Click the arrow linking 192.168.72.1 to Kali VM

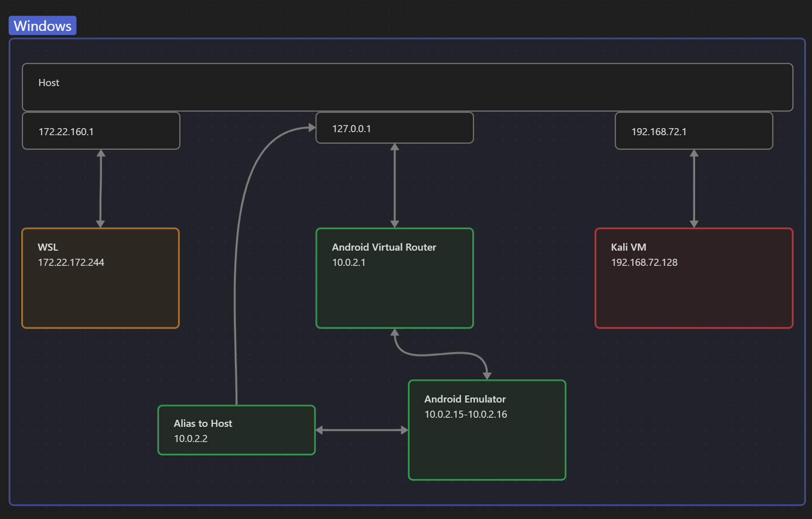(694, 188)
